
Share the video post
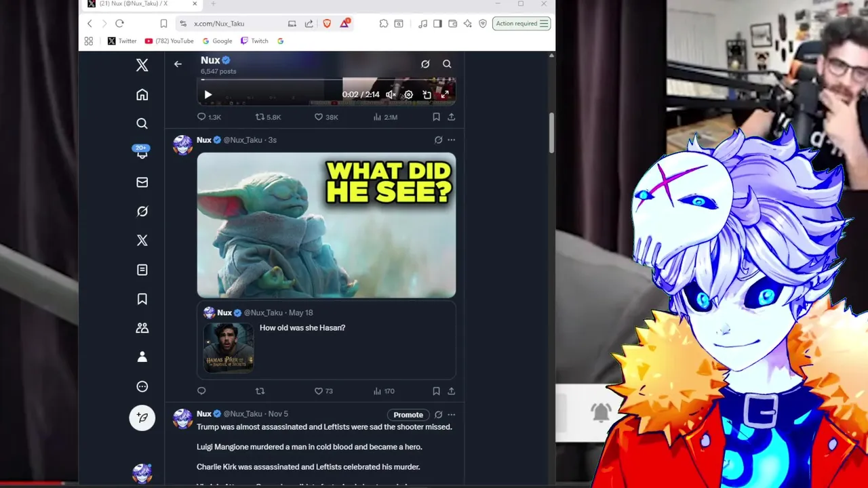click(451, 117)
